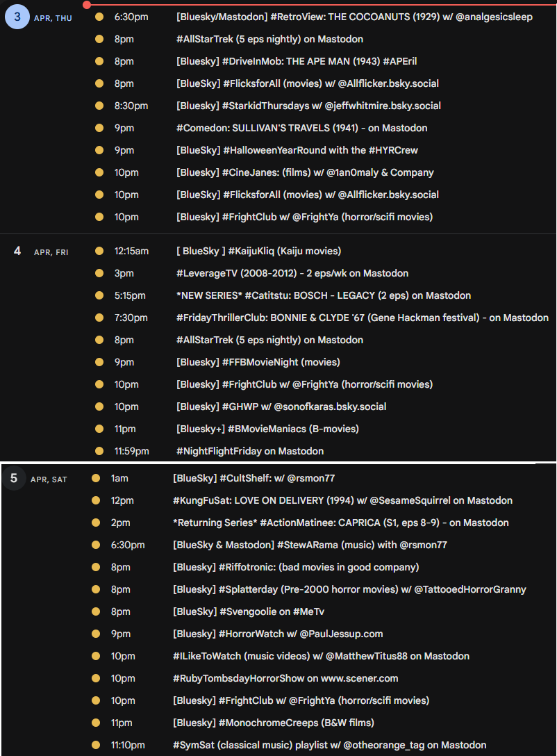The height and width of the screenshot is (756, 557).
Task: Select the April 3 Thursday date circle
Action: 17,17
